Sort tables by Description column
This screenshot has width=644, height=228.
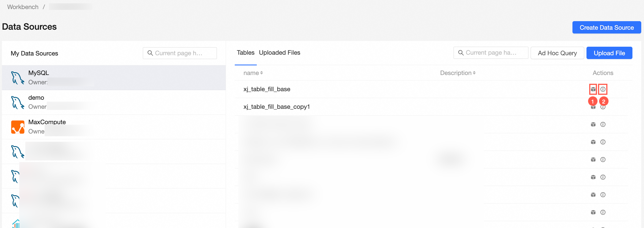458,73
